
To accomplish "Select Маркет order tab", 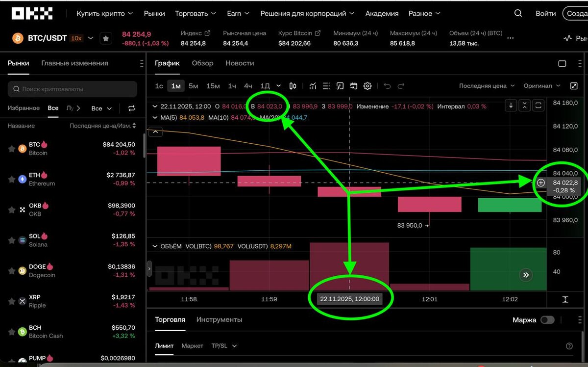I will (192, 346).
